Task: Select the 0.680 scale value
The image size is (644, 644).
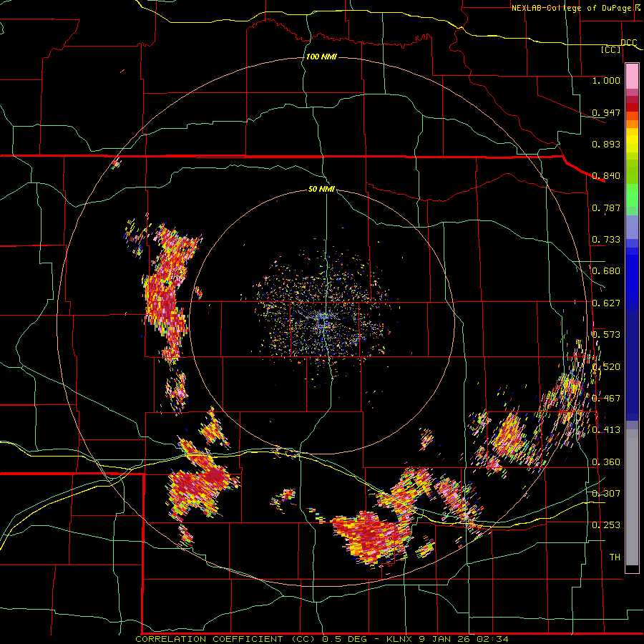Action: (x=606, y=271)
